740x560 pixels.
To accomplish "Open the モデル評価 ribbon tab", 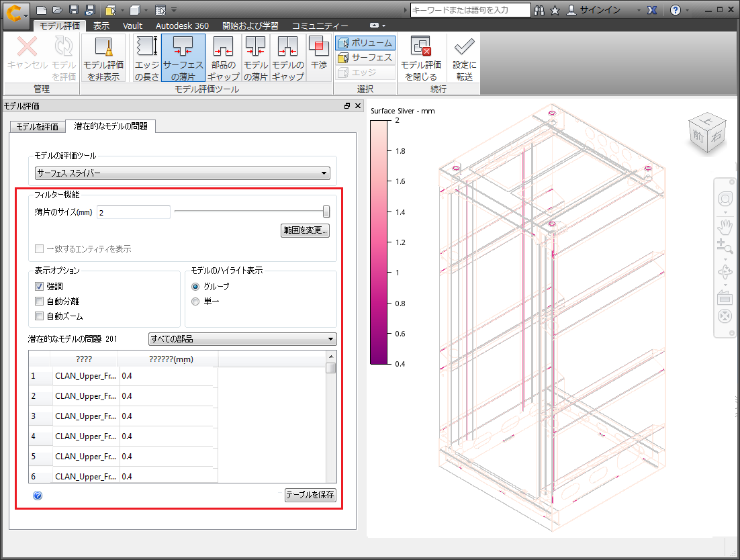I will point(60,26).
